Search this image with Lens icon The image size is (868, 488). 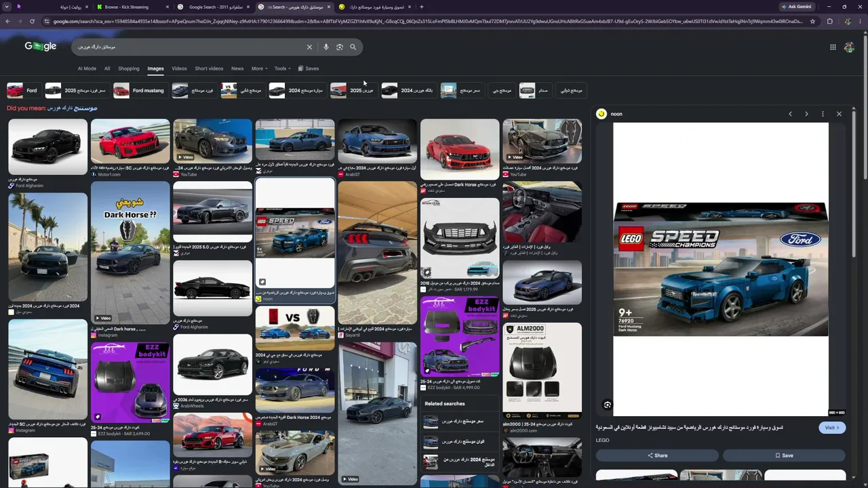608,405
